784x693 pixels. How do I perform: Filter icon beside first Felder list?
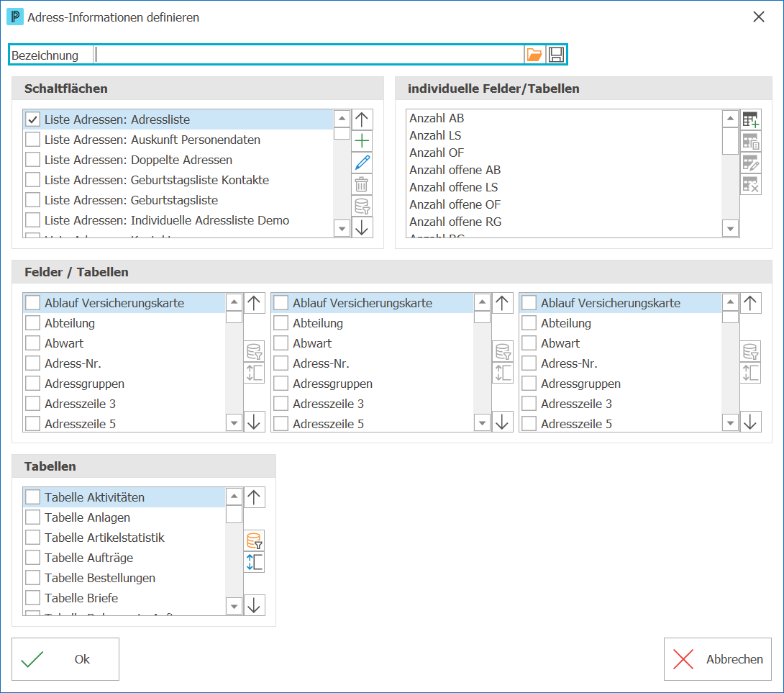254,351
